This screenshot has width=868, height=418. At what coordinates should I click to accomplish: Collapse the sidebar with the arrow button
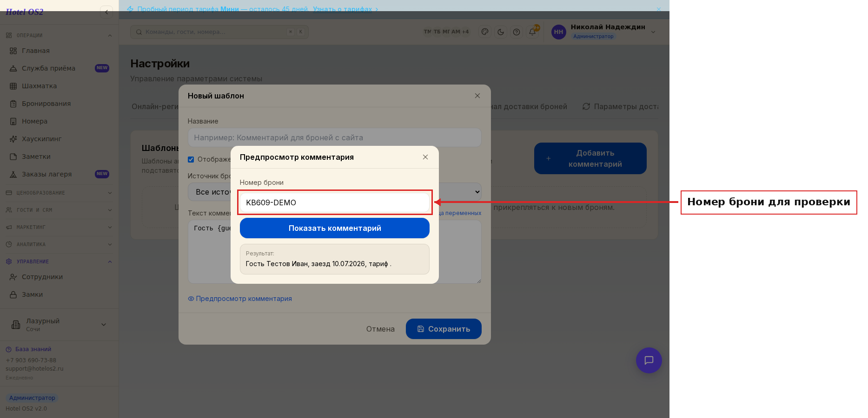(106, 12)
